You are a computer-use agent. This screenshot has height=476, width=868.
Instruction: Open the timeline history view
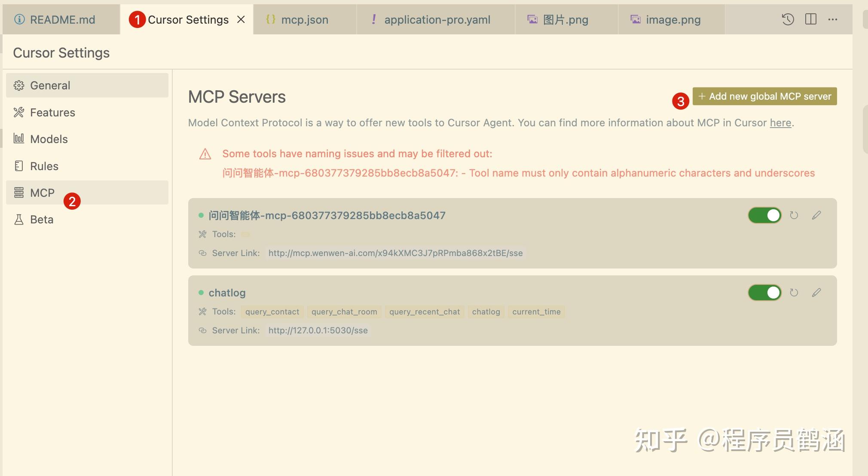788,19
